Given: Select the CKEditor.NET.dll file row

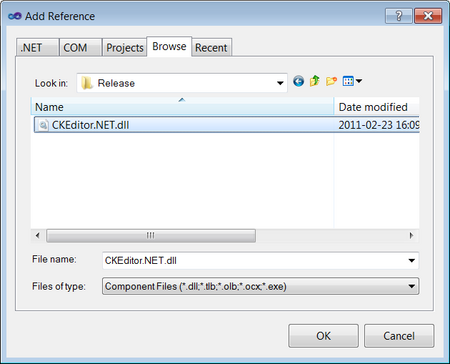Looking at the screenshot, I should (227, 125).
